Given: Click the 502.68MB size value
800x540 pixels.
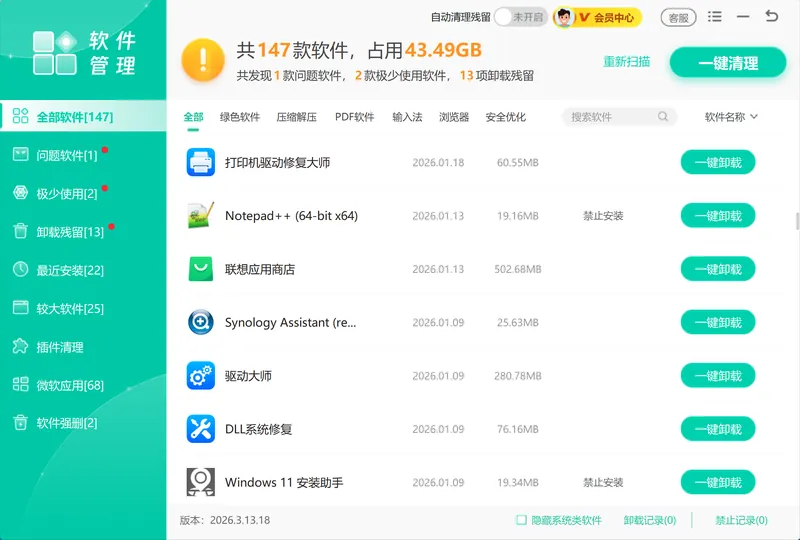Looking at the screenshot, I should tap(517, 269).
